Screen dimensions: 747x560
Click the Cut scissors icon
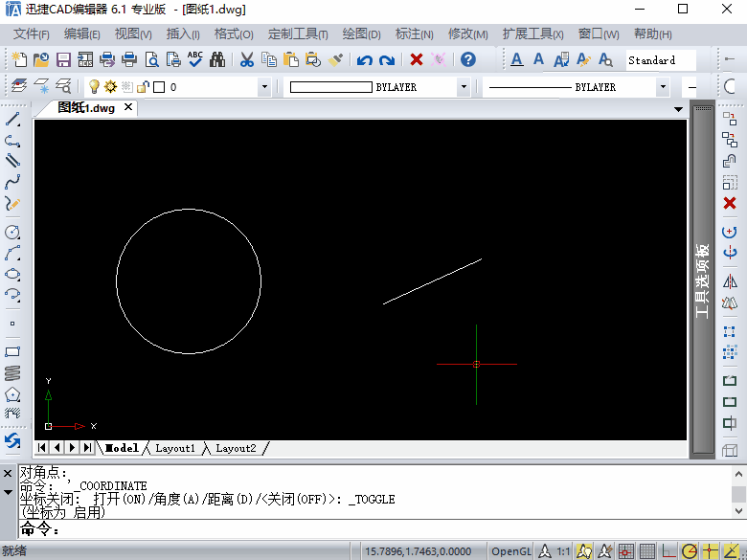246,60
